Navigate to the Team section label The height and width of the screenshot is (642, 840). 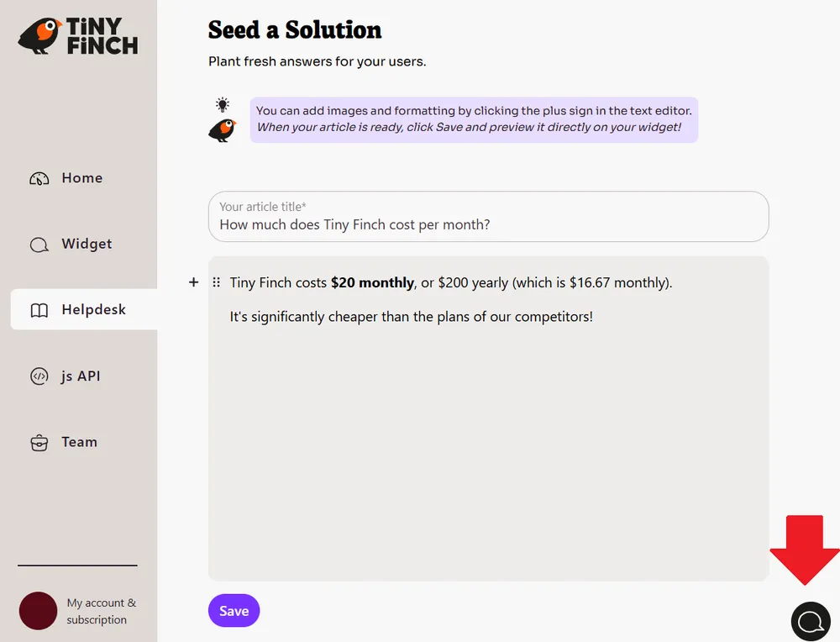[x=79, y=441]
